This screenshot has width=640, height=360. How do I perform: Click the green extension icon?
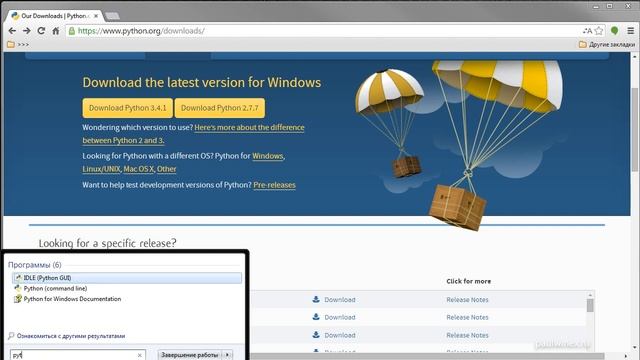[614, 31]
